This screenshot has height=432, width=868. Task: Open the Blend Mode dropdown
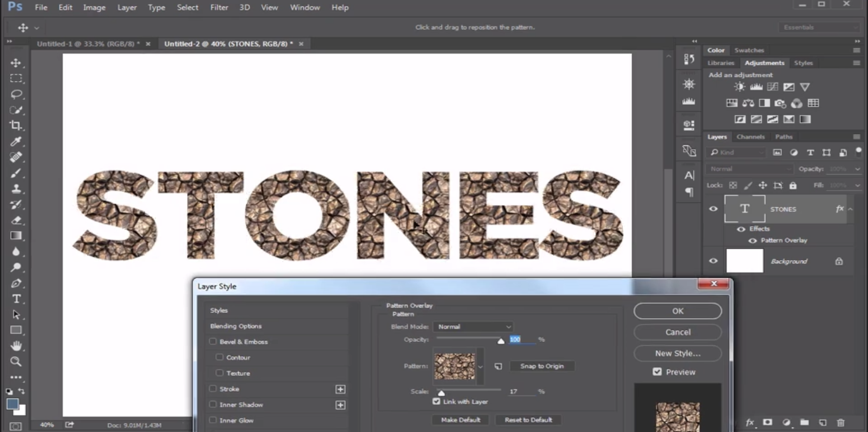click(473, 327)
